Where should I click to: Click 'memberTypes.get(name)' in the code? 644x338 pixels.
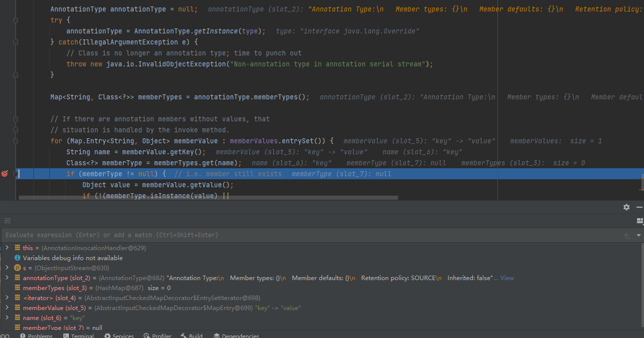[196, 163]
